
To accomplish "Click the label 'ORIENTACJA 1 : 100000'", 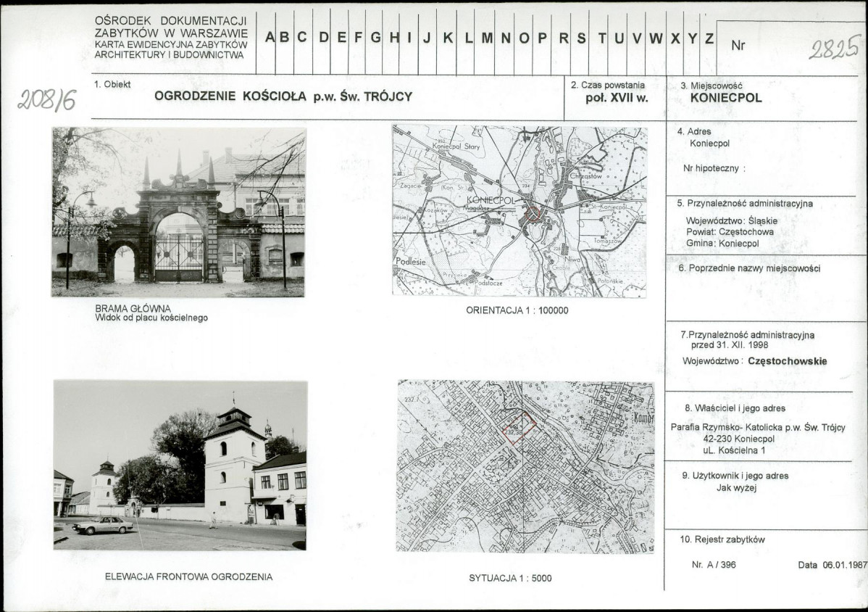I will pyautogui.click(x=517, y=310).
